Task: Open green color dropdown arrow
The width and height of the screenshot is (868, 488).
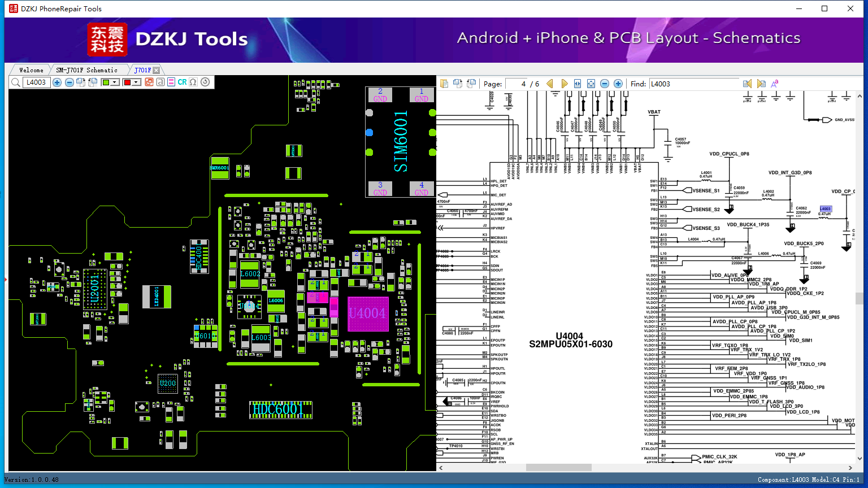Action: coord(115,82)
